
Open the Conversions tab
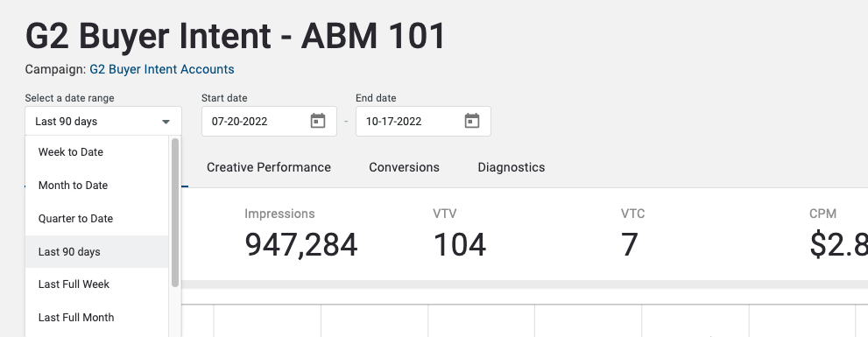click(x=404, y=167)
